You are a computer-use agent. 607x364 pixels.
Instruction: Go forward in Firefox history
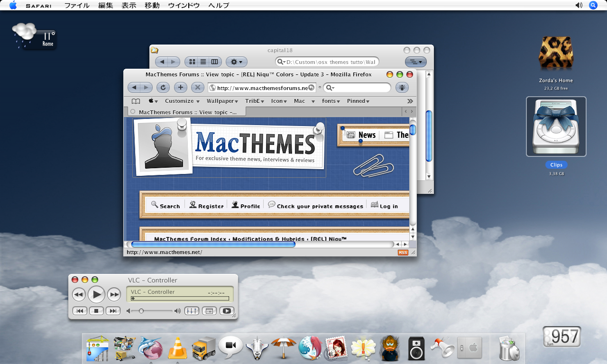pyautogui.click(x=147, y=87)
